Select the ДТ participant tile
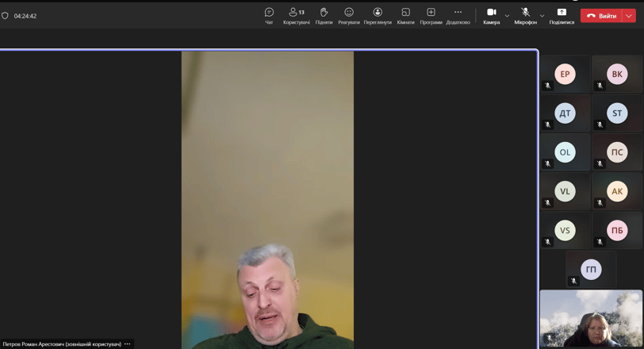Screen dimensions: 644x349 point(565,113)
